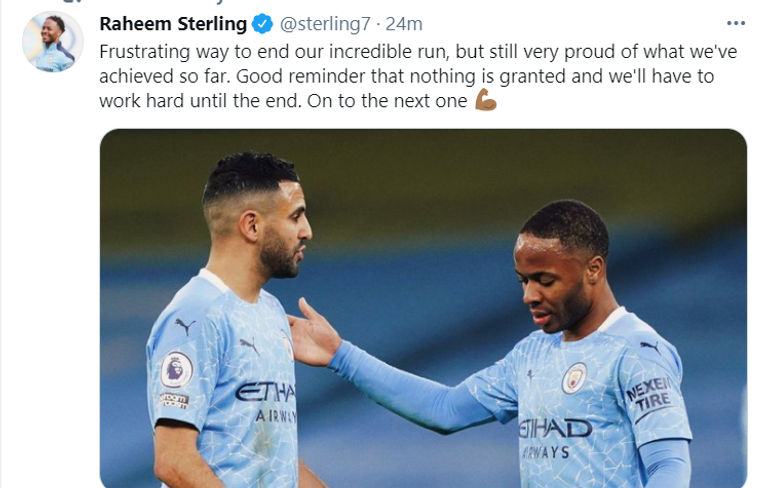Click the Puma logo on right player's shirt
The height and width of the screenshot is (488, 768).
pyautogui.click(x=650, y=346)
